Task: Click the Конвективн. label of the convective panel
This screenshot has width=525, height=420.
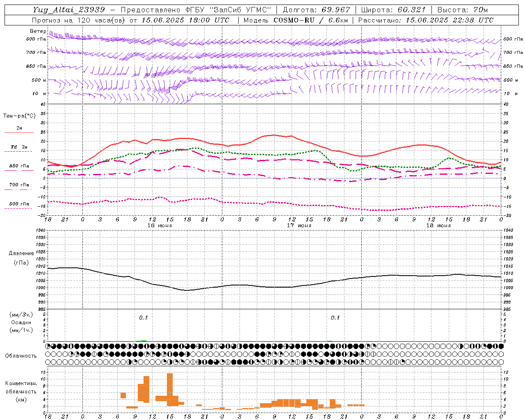Action: click(21, 383)
